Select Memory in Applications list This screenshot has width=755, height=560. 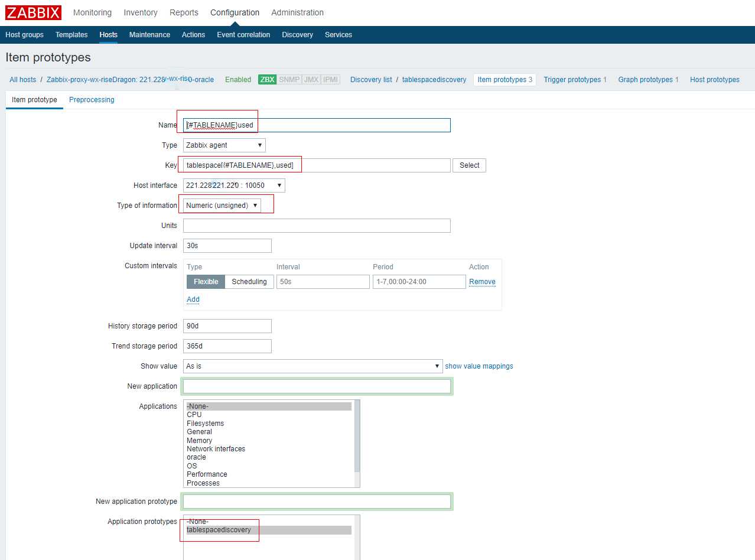269,441
